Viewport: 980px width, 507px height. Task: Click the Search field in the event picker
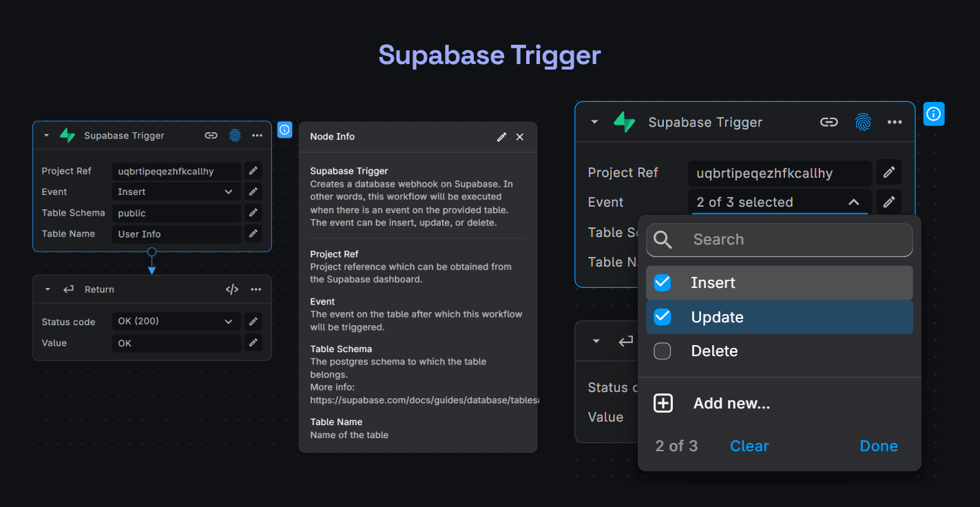pos(779,240)
